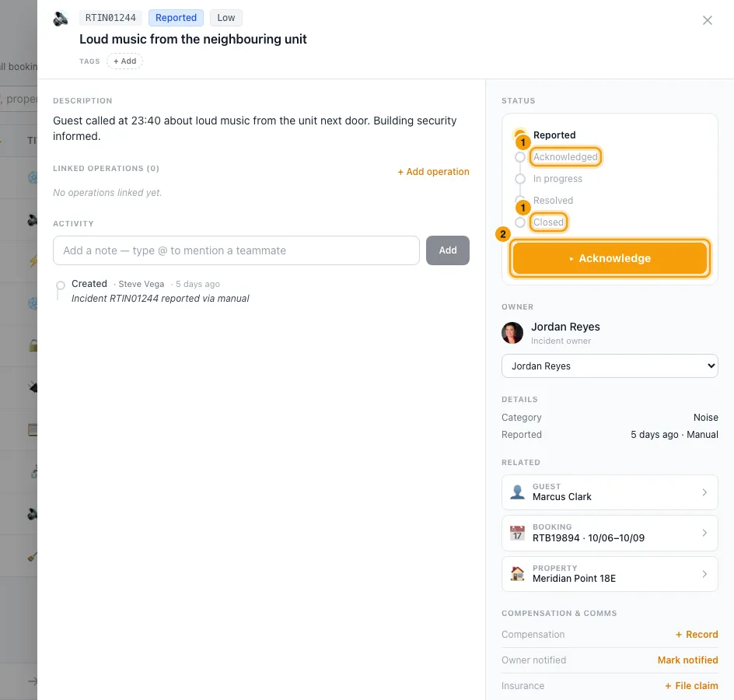
Task: Click Jordan Reyes avatar photo
Action: pos(512,333)
